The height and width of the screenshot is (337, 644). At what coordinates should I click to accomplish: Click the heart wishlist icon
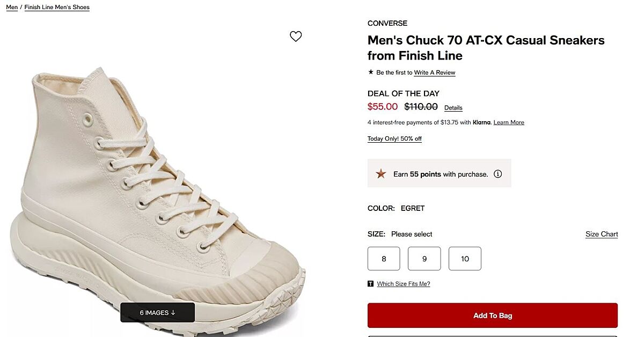[296, 36]
